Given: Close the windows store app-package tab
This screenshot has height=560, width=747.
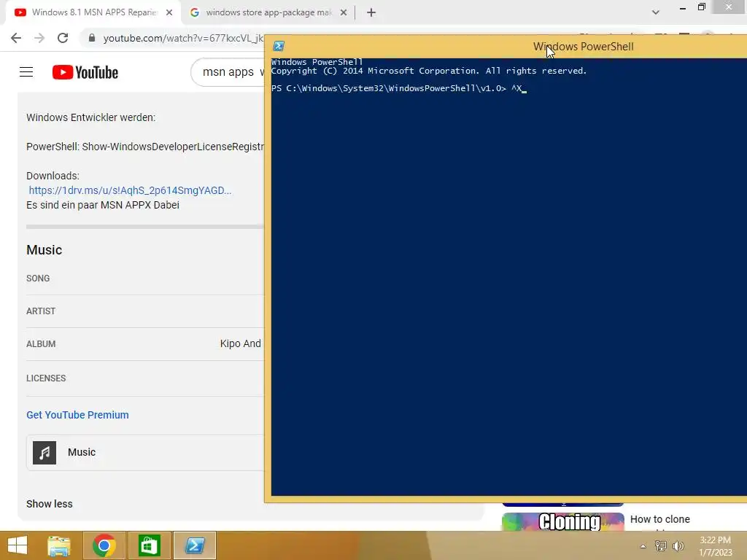Looking at the screenshot, I should pyautogui.click(x=344, y=13).
